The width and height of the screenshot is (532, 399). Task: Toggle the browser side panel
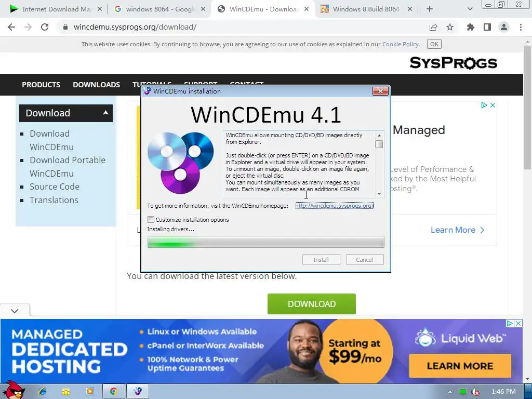click(487, 27)
